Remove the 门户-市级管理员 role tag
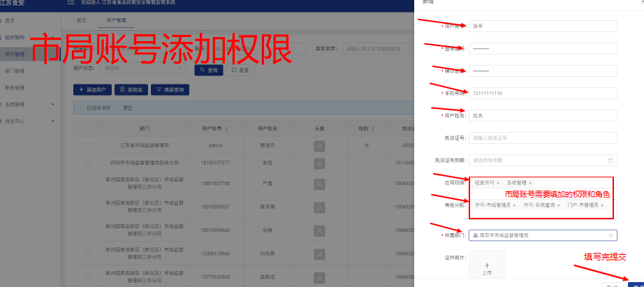 point(601,205)
